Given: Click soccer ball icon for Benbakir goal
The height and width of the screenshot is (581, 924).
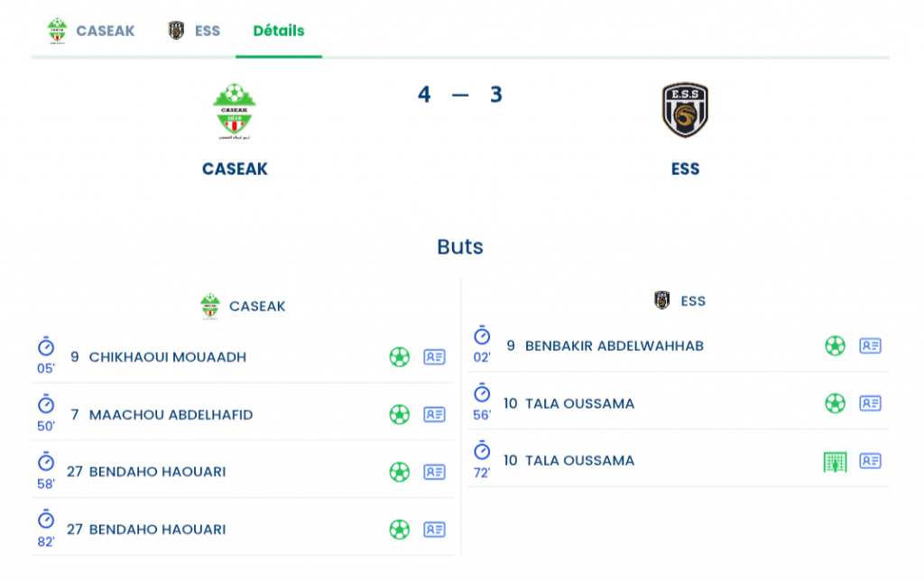Looking at the screenshot, I should click(835, 346).
